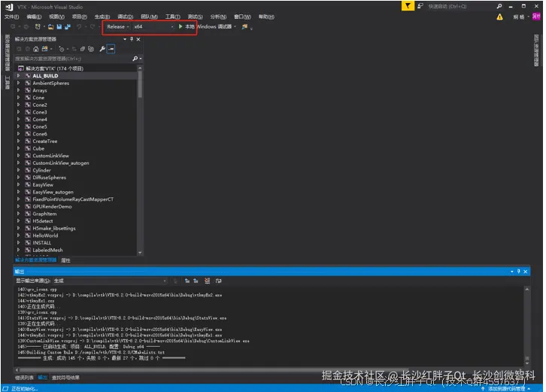Expand the Cone project node
This screenshot has height=392, width=546.
19,98
